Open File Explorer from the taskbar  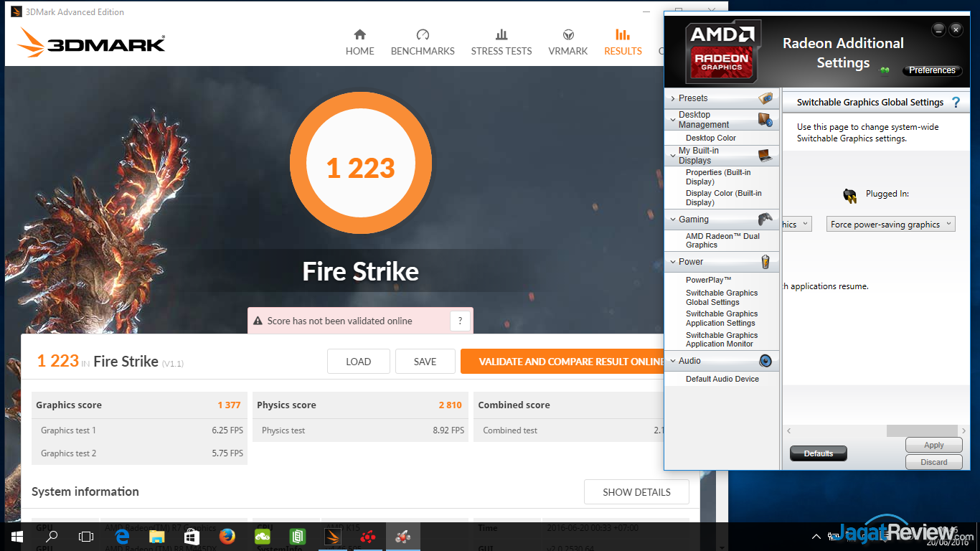[157, 536]
